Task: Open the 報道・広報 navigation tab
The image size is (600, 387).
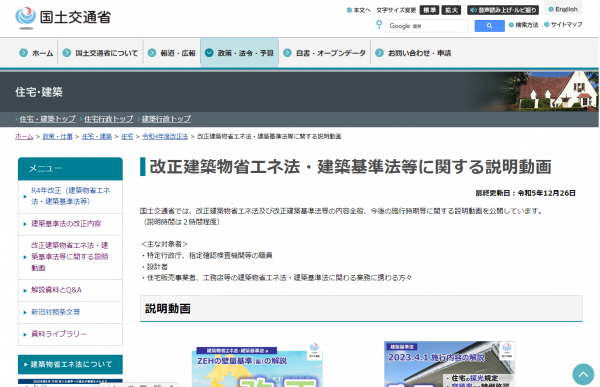Action: tap(172, 53)
